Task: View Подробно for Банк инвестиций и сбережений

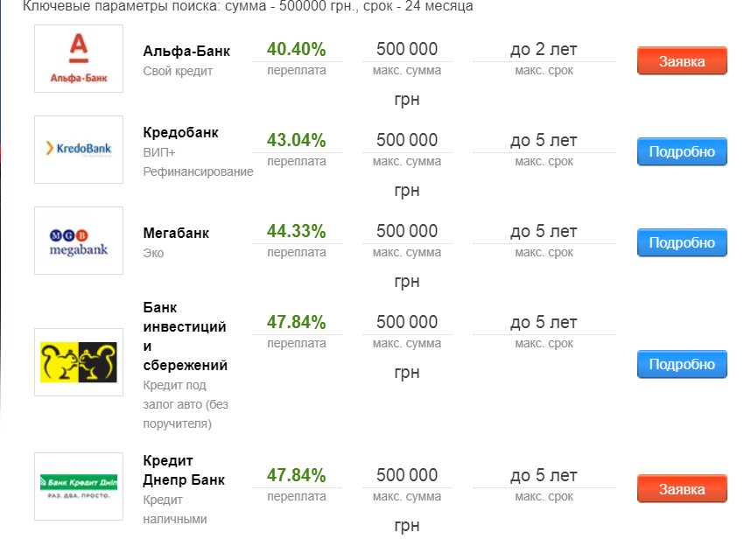Action: [682, 364]
